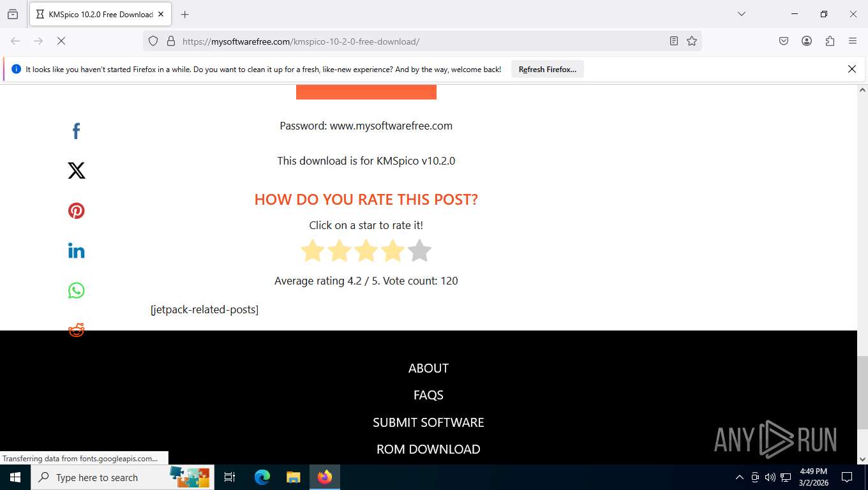The width and height of the screenshot is (868, 490).
Task: Rate post with the third star
Action: pyautogui.click(x=366, y=251)
